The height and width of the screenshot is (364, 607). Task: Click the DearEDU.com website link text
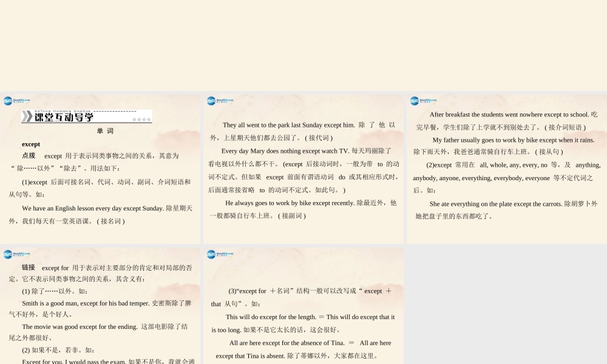[21, 99]
